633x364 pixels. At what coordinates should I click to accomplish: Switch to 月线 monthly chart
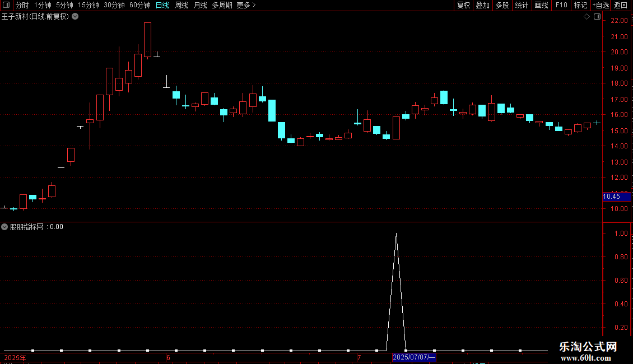(x=200, y=5)
